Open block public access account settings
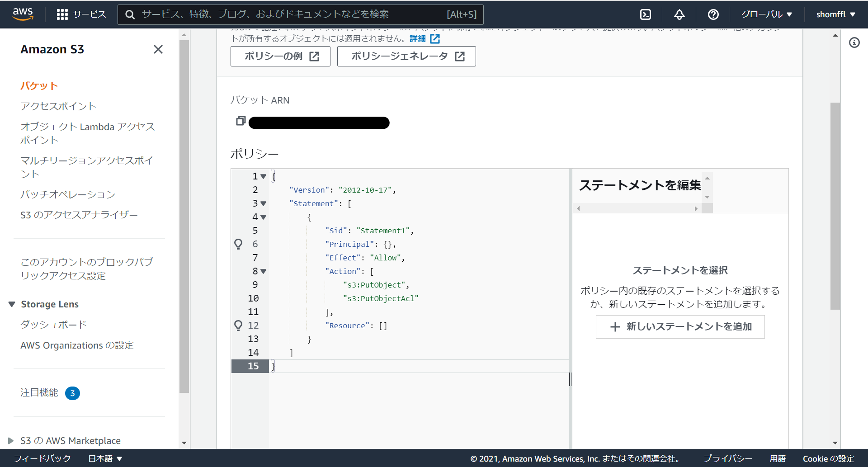Image resolution: width=868 pixels, height=467 pixels. [x=87, y=269]
